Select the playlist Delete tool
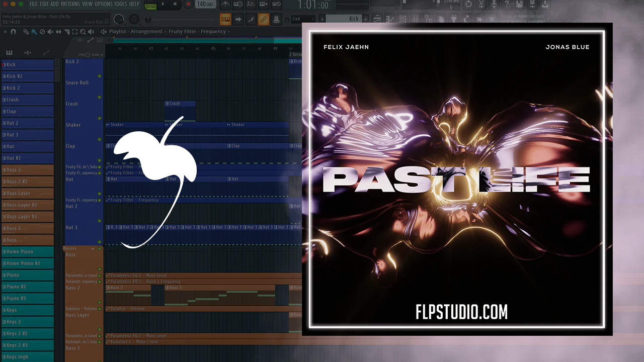The image size is (644, 362). pyautogui.click(x=42, y=32)
